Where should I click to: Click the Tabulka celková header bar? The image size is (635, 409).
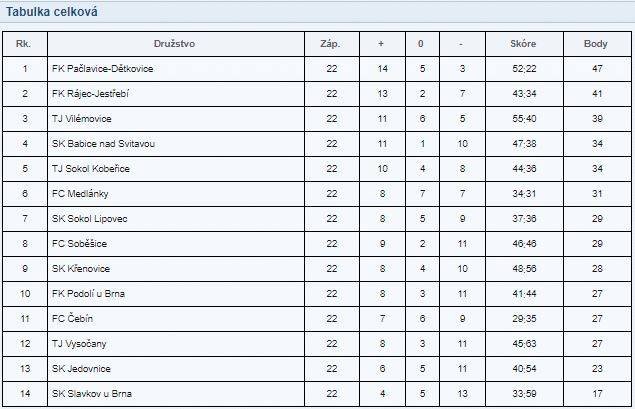(318, 12)
